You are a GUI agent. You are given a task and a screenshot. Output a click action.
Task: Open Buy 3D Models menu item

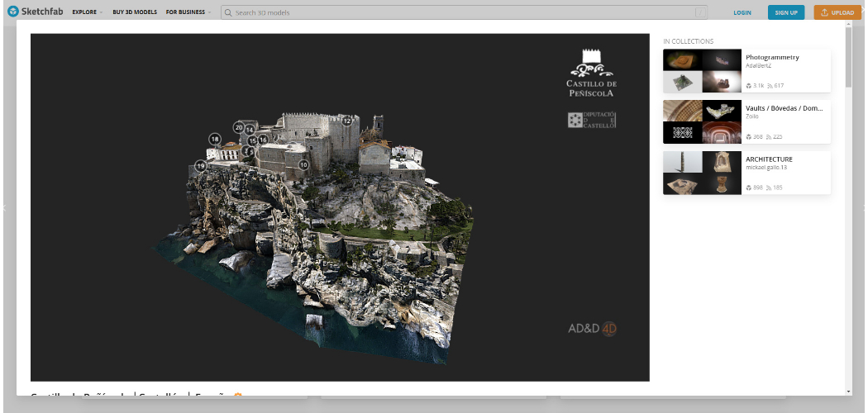tap(135, 12)
